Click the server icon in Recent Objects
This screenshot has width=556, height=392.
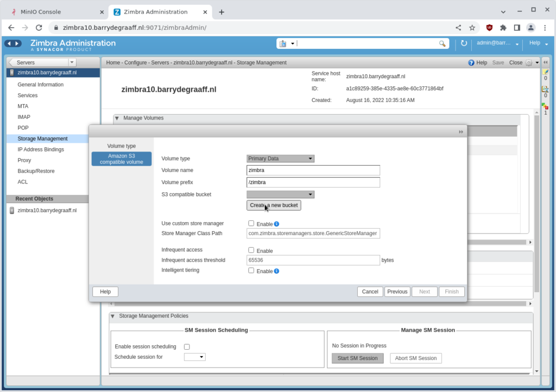point(12,211)
